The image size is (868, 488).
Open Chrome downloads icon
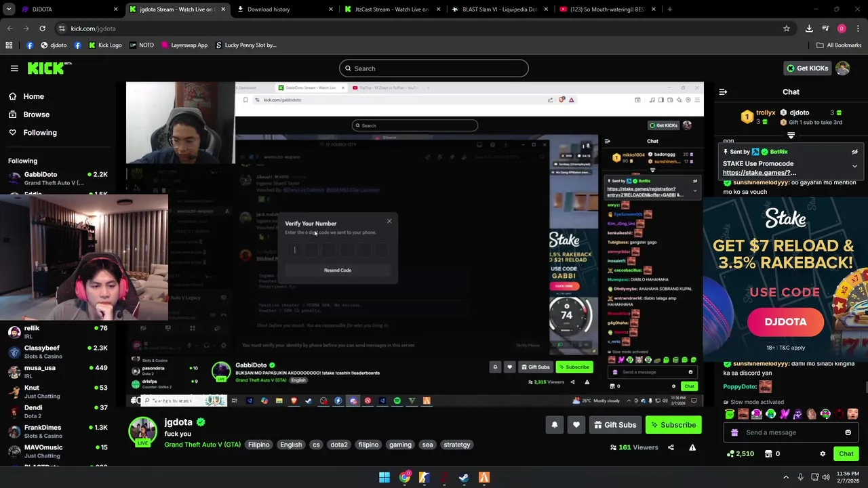(x=809, y=28)
